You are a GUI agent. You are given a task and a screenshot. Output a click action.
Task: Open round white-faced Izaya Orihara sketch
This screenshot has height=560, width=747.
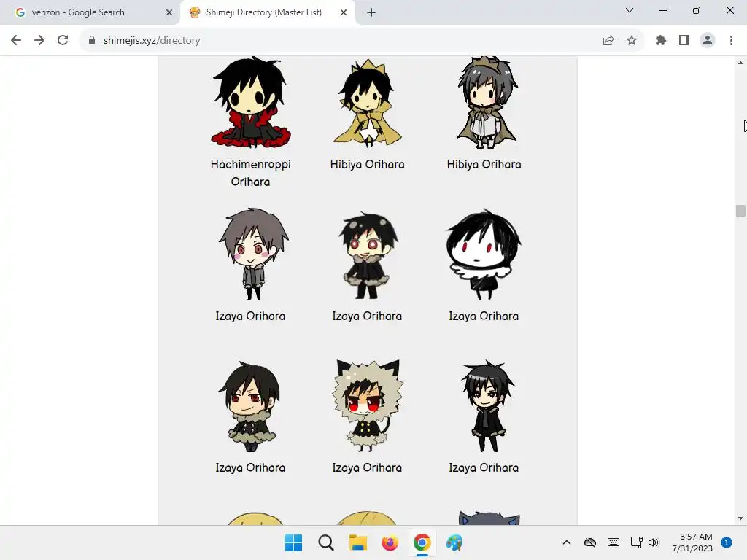coord(484,254)
